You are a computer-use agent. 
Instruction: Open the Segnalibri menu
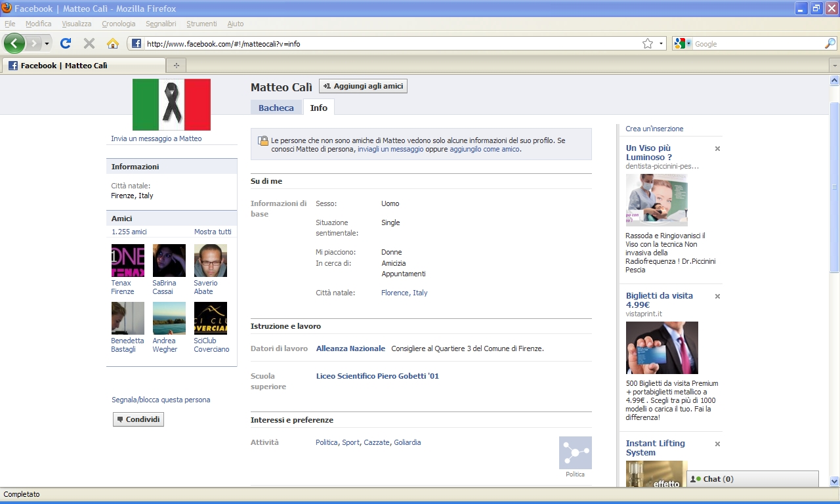click(161, 24)
